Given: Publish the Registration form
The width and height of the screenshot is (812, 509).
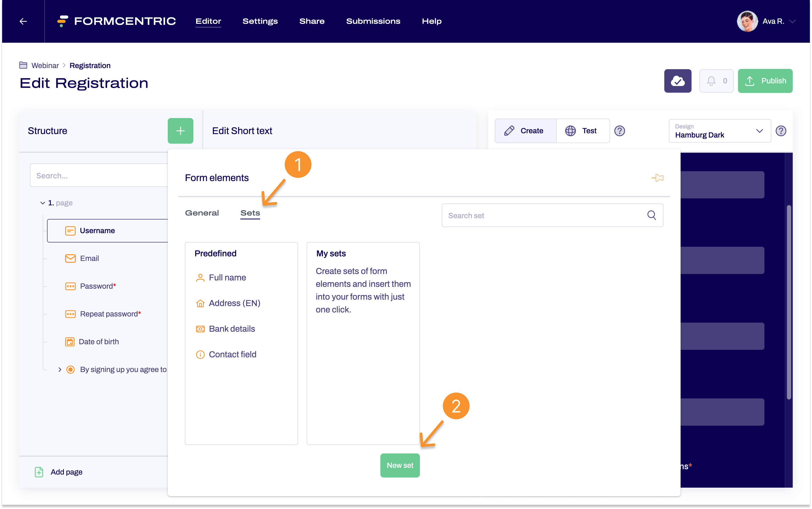Looking at the screenshot, I should pos(765,81).
